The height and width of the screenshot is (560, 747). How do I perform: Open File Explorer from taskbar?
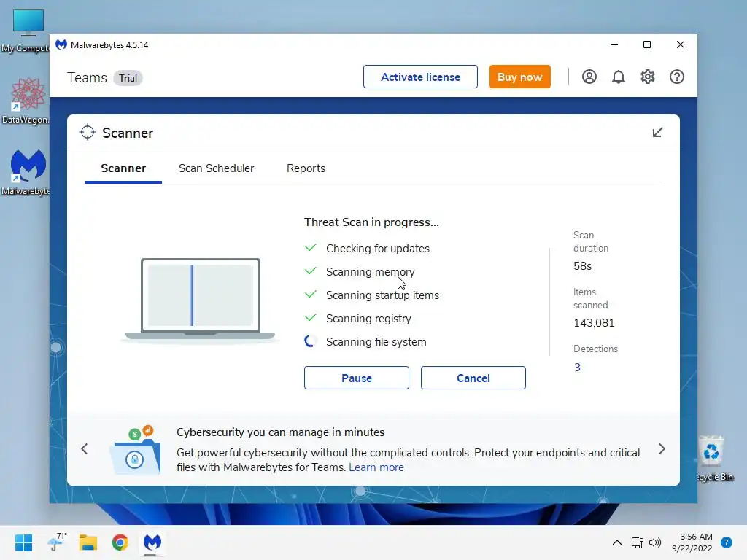click(x=88, y=542)
